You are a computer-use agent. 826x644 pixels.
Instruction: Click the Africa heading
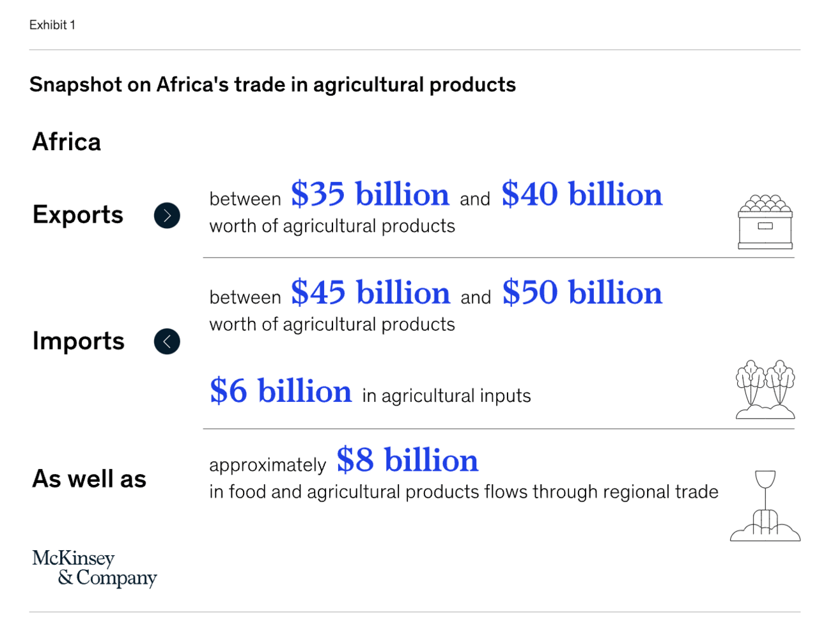(x=66, y=142)
